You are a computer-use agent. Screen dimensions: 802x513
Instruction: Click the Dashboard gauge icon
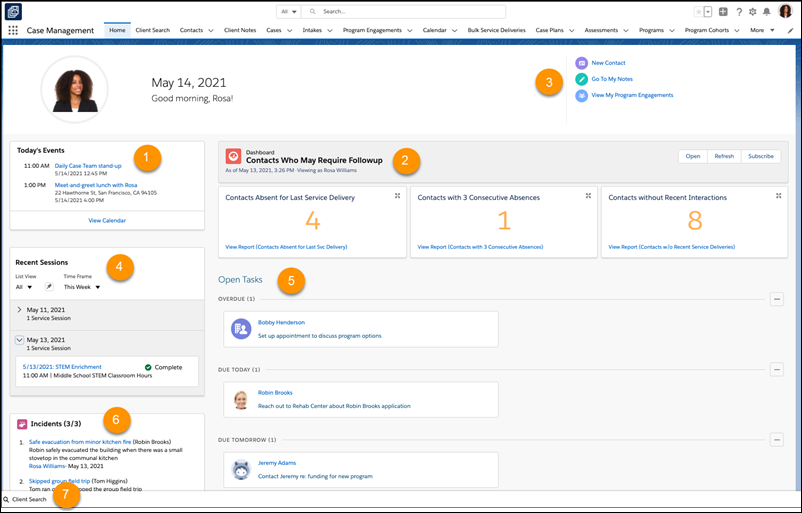coord(233,156)
